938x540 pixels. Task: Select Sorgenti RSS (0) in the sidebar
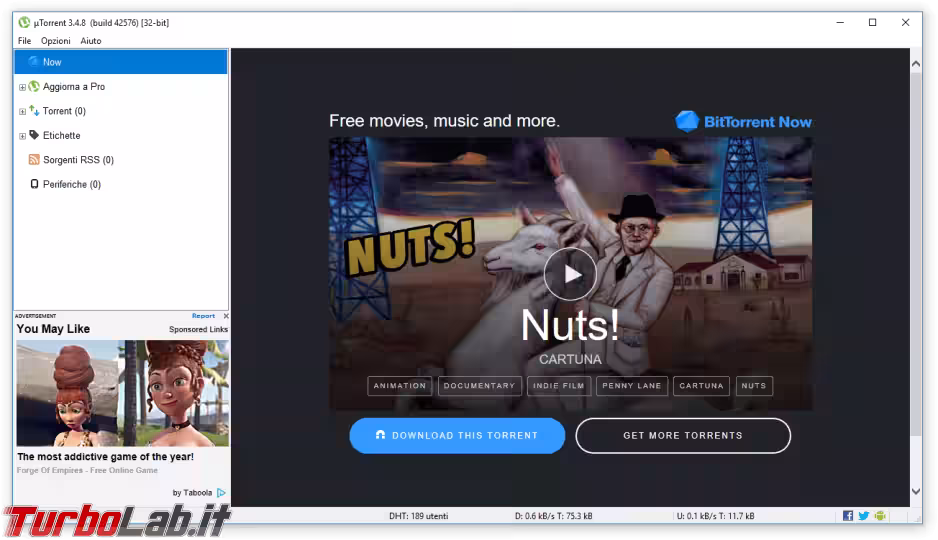point(78,160)
